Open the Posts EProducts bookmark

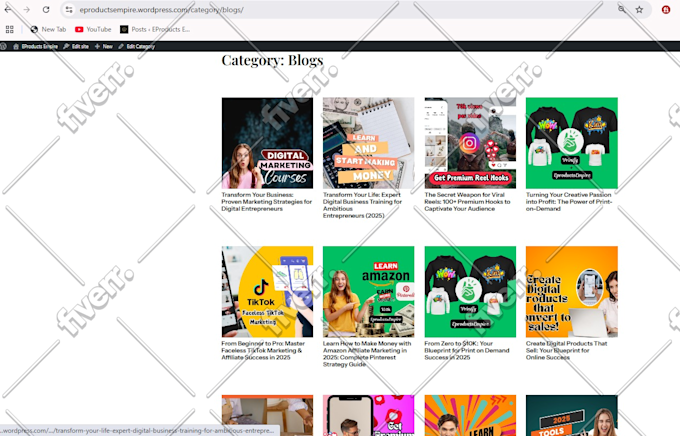pos(155,30)
